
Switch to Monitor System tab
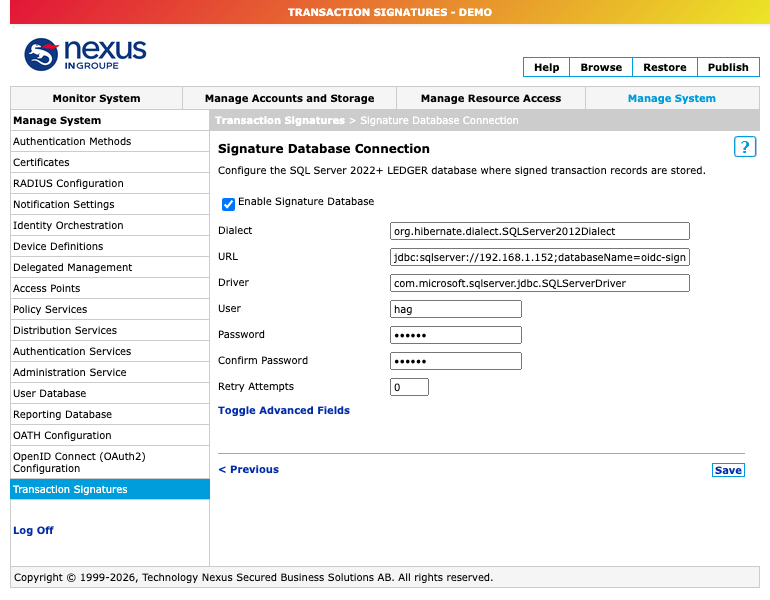point(96,98)
